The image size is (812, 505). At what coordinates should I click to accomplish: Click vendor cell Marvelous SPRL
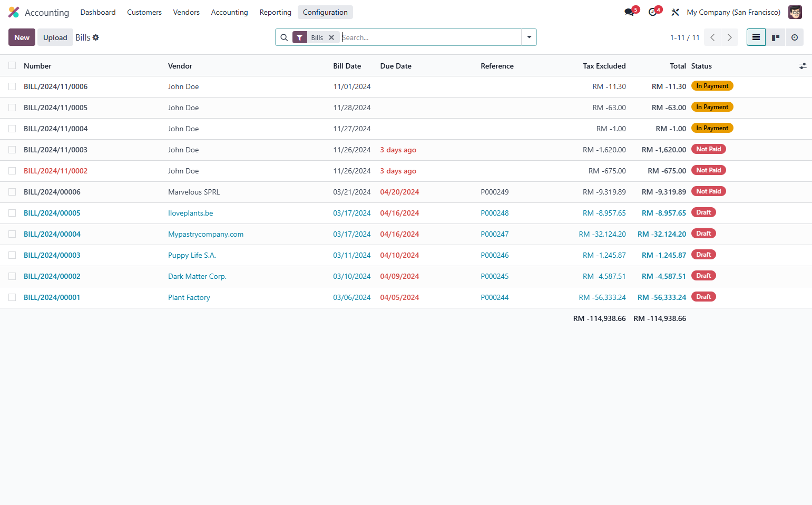[x=194, y=192]
